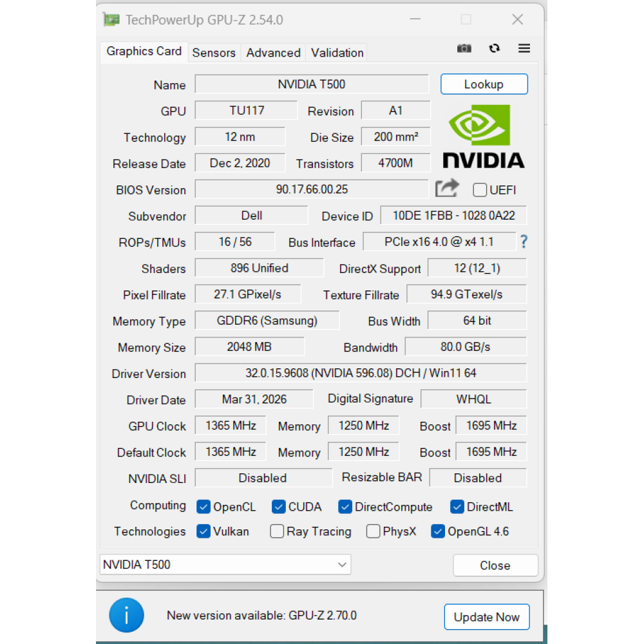Click the Revision value A1
The height and width of the screenshot is (644, 644).
(x=395, y=111)
